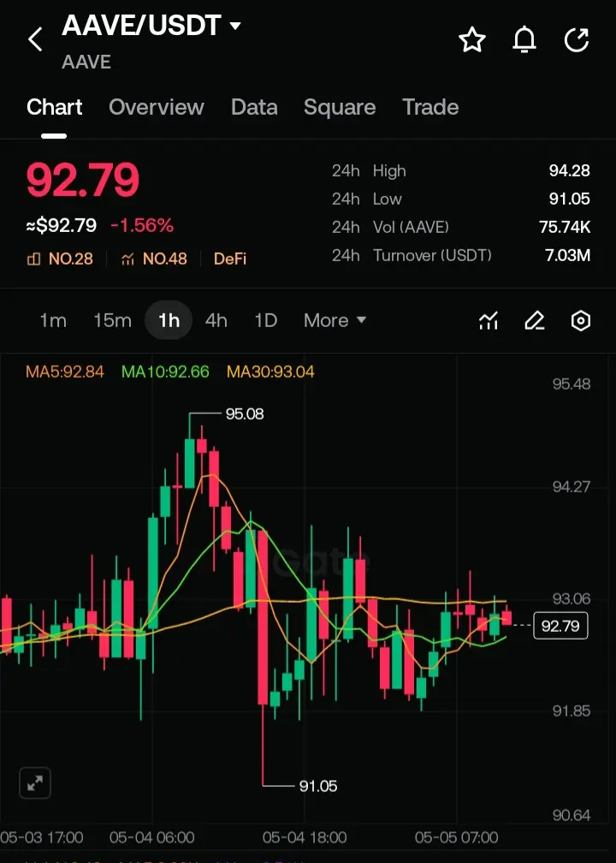Tap the NO.48 ranking label
The height and width of the screenshot is (863, 616).
tap(164, 259)
